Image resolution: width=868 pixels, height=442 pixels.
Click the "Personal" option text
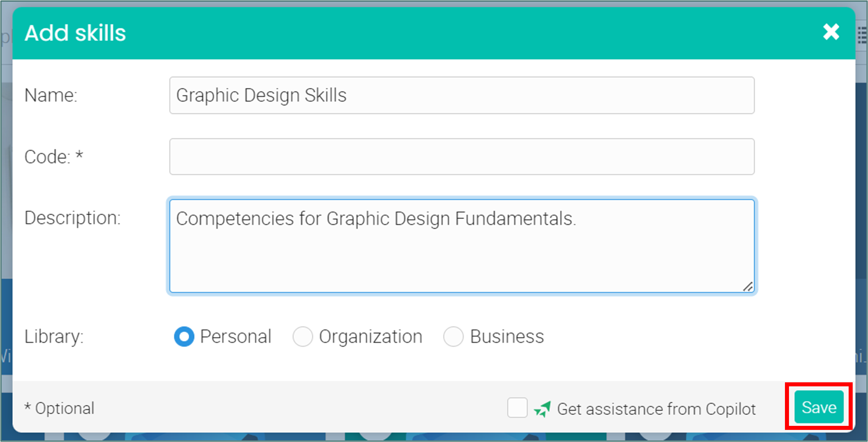click(x=235, y=336)
